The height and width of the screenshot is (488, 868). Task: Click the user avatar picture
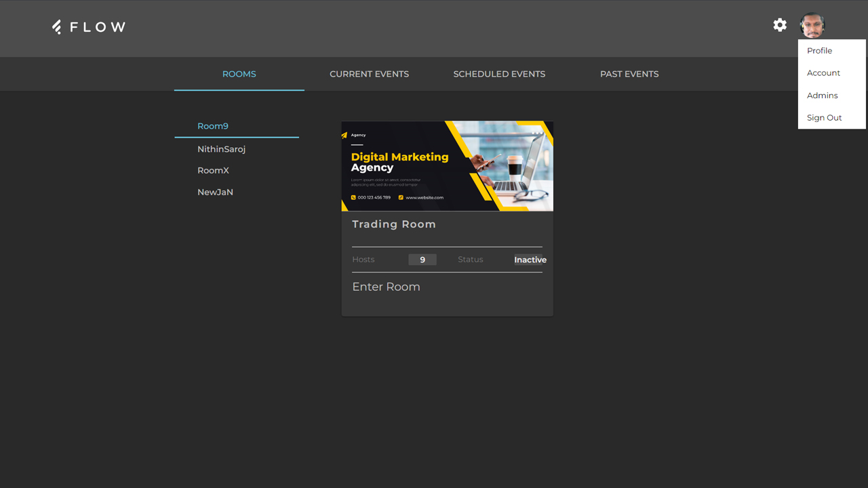click(812, 26)
